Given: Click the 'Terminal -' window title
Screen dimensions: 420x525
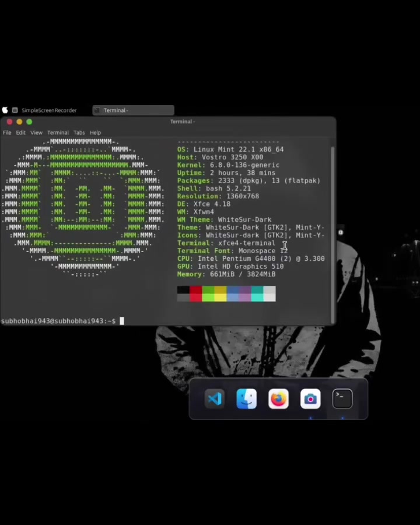Looking at the screenshot, I should pyautogui.click(x=183, y=121).
